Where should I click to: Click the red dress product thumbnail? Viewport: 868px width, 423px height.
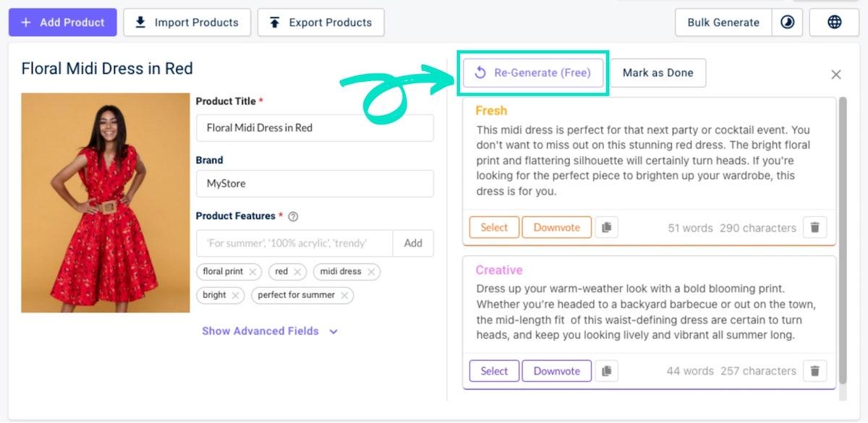click(x=105, y=202)
